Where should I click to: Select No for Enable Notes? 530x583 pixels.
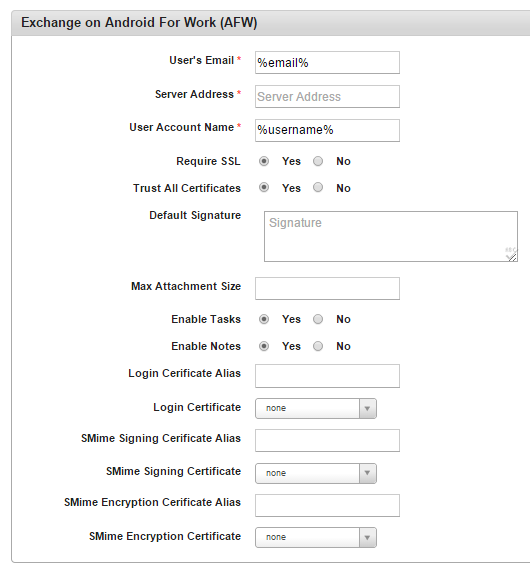click(x=318, y=346)
